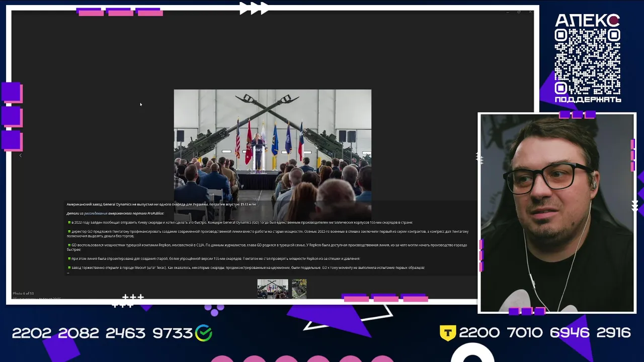Click card number 2202 2082 2463 9733

pos(103,333)
